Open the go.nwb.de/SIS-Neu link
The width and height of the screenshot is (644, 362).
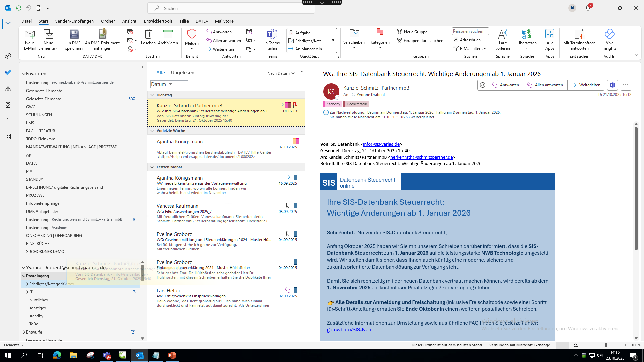[x=349, y=330]
